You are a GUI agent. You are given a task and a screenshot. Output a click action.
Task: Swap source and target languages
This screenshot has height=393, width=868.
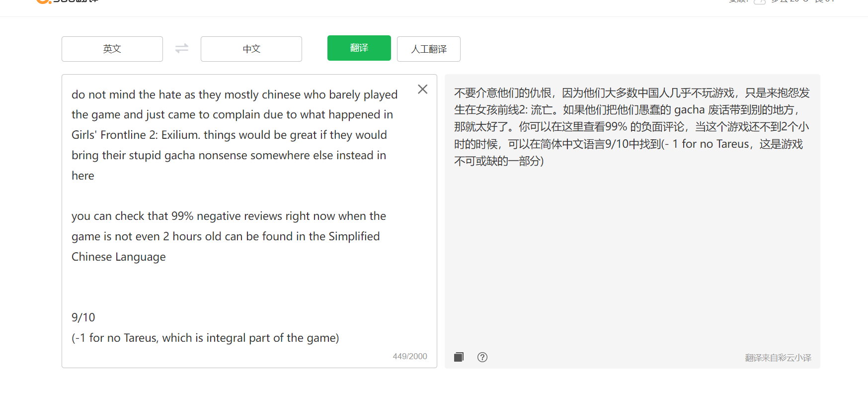(x=182, y=48)
